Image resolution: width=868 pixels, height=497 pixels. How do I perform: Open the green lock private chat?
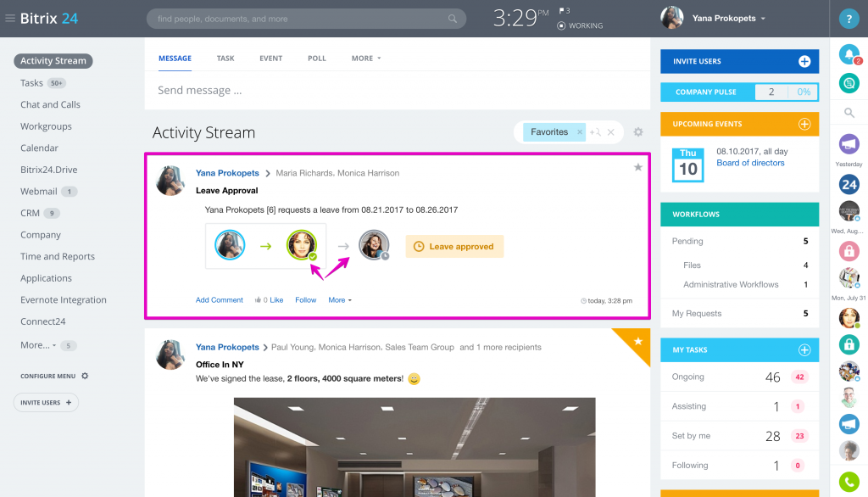click(849, 344)
